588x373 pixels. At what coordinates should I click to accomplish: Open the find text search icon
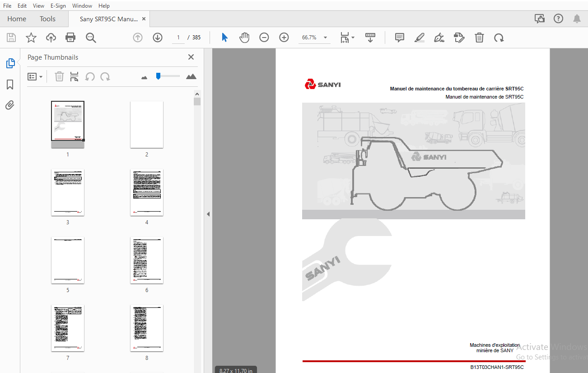(91, 38)
